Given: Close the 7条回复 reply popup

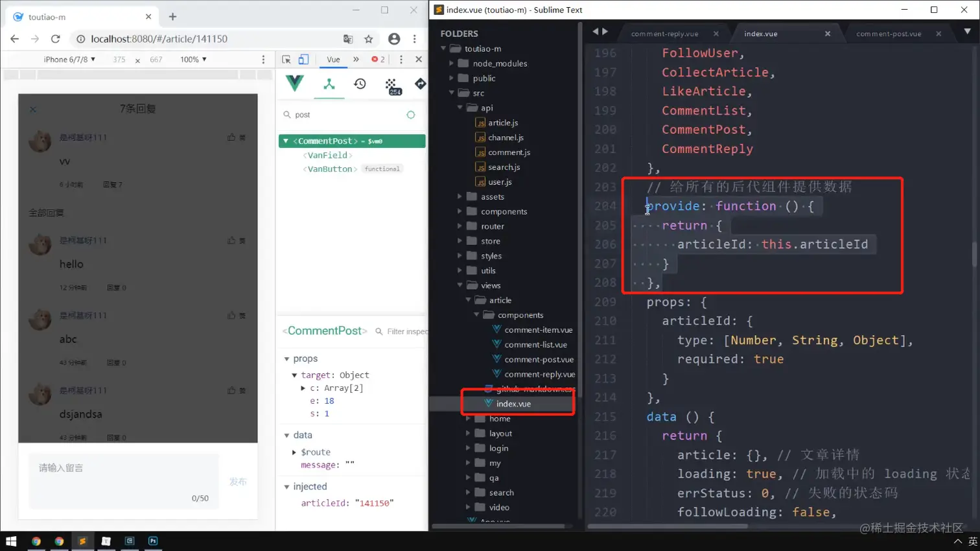Looking at the screenshot, I should [33, 109].
